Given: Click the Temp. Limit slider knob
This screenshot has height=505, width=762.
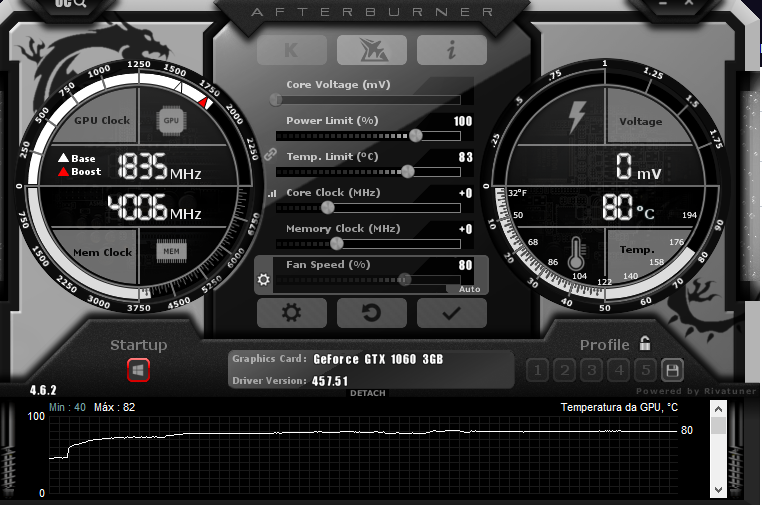Looking at the screenshot, I should [408, 171].
